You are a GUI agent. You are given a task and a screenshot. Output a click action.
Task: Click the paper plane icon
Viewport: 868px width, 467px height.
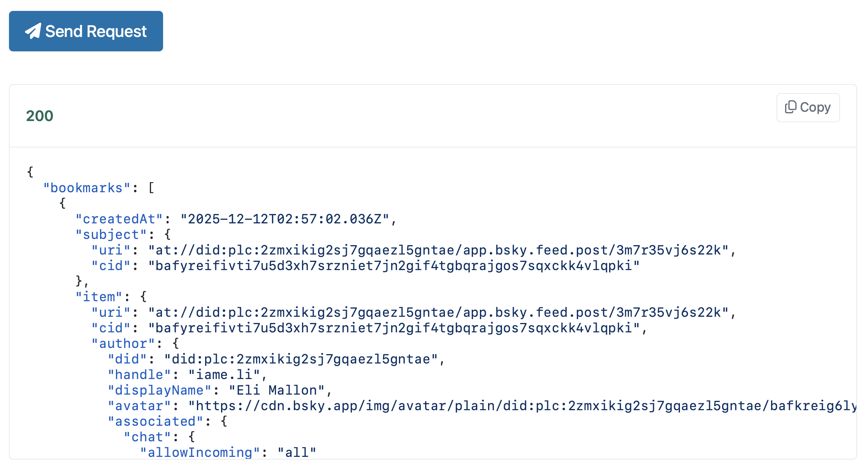33,31
